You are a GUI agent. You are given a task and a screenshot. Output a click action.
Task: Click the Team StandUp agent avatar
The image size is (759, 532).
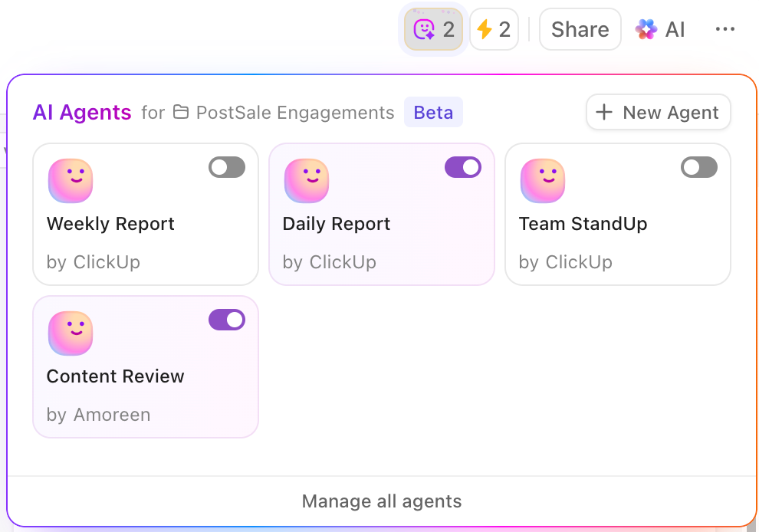coord(543,181)
